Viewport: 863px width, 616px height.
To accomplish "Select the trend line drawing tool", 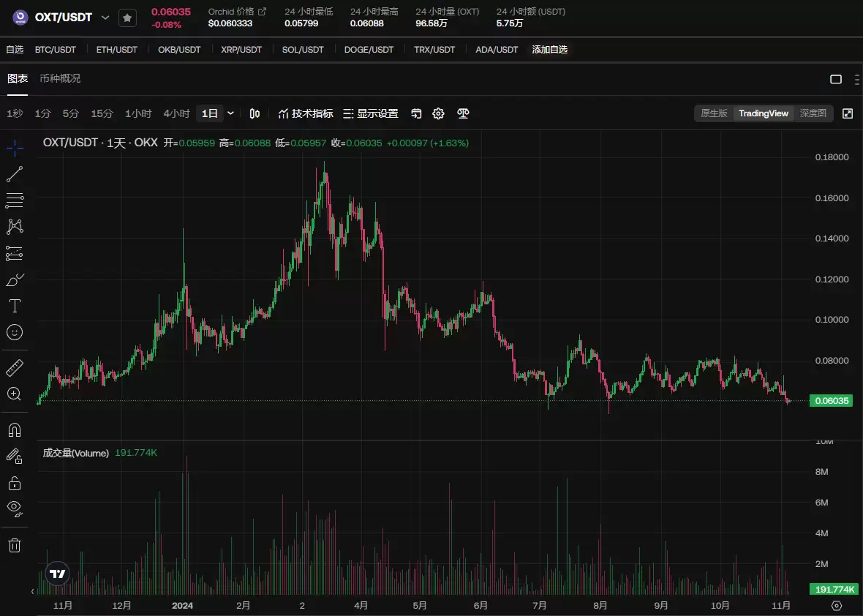I will (x=15, y=174).
